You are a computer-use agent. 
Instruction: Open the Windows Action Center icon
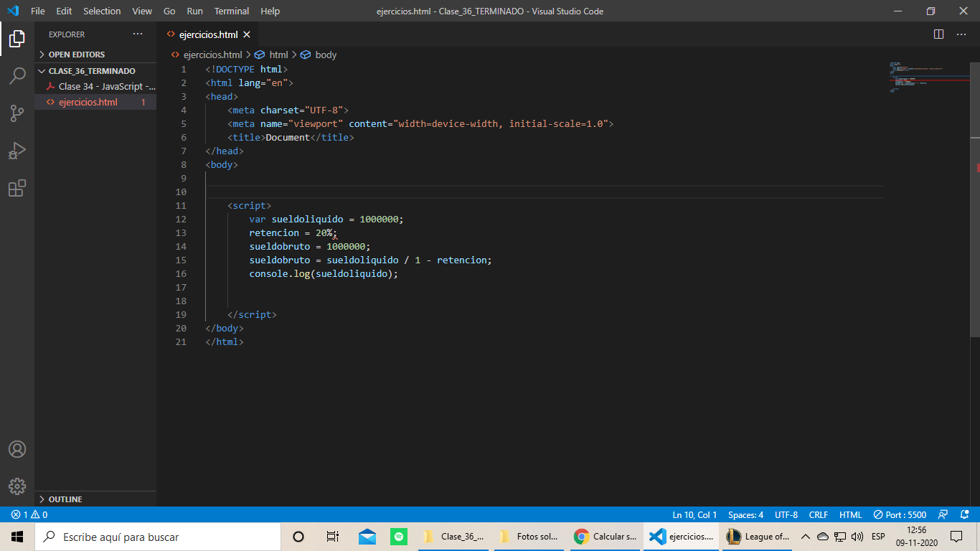956,537
